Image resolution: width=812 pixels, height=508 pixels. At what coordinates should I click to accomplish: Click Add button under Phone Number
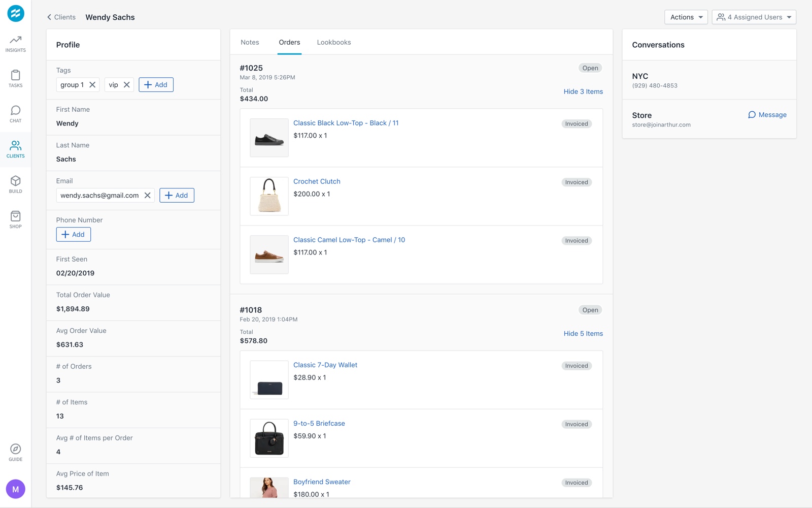point(74,235)
